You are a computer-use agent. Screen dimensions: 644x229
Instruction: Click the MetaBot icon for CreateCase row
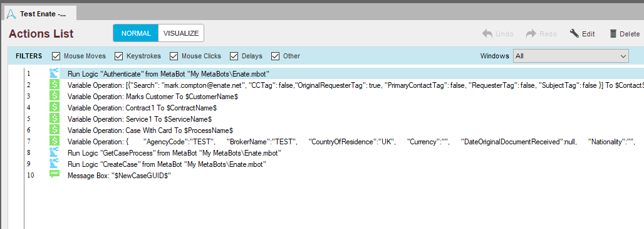55,164
